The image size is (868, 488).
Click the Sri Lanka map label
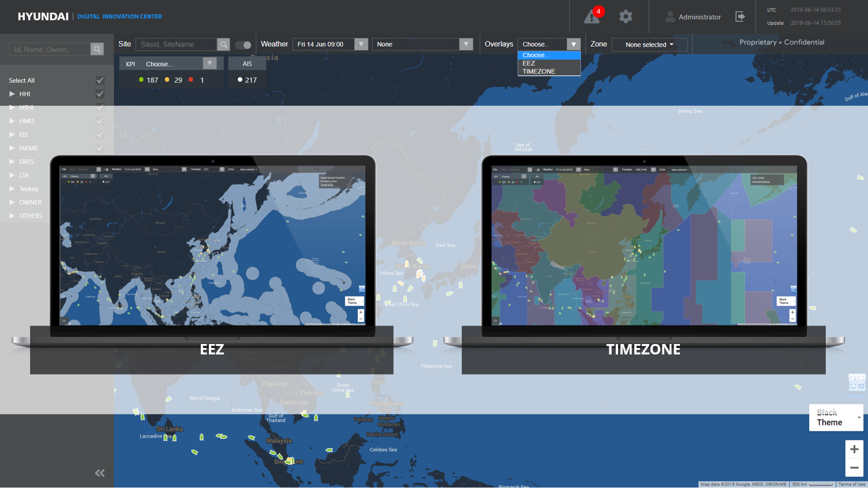point(170,429)
